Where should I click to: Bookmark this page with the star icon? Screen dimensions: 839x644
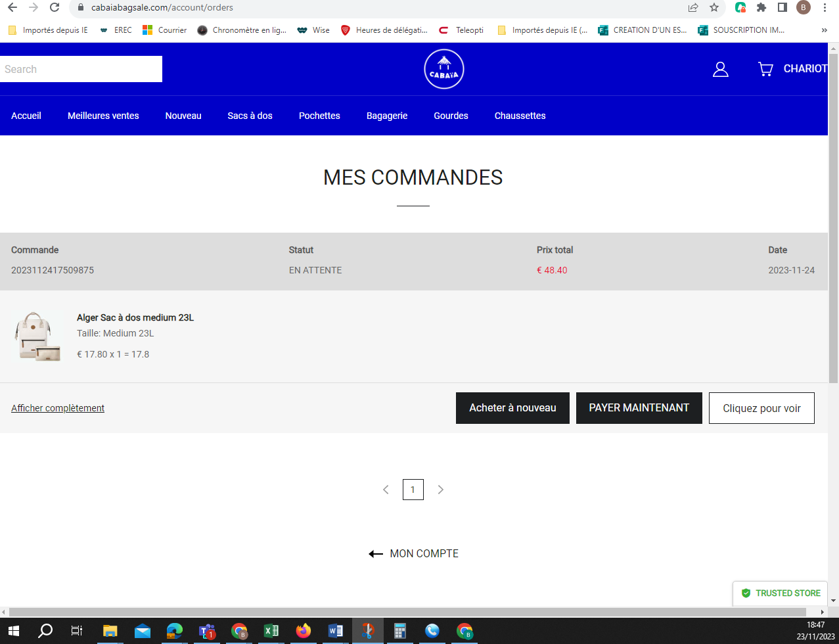click(714, 8)
